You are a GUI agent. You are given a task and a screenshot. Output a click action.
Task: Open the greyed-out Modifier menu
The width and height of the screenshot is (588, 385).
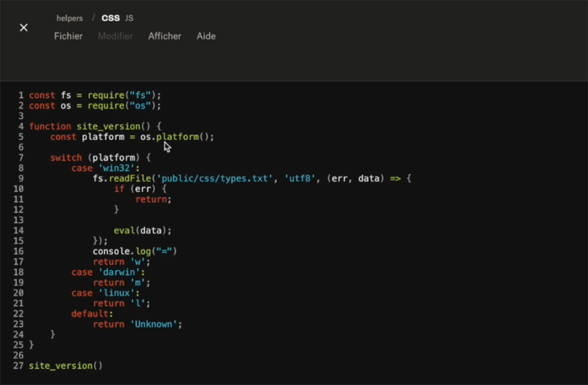pyautogui.click(x=115, y=36)
